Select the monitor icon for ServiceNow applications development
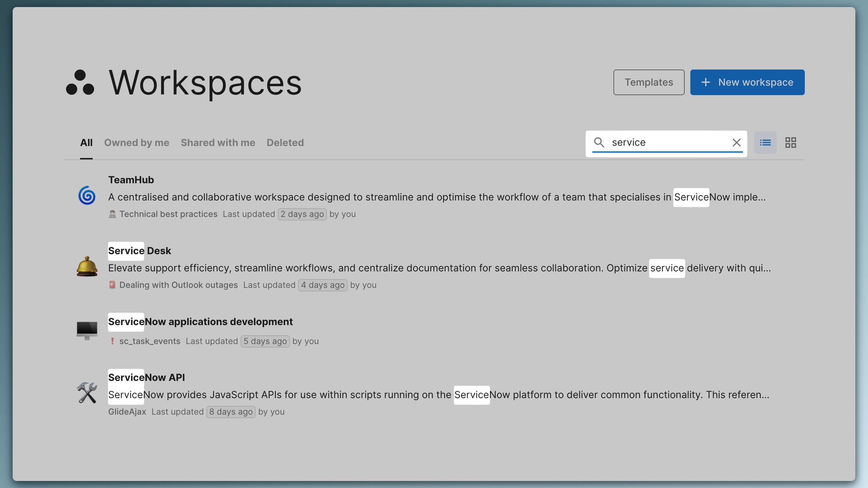 pos(86,329)
